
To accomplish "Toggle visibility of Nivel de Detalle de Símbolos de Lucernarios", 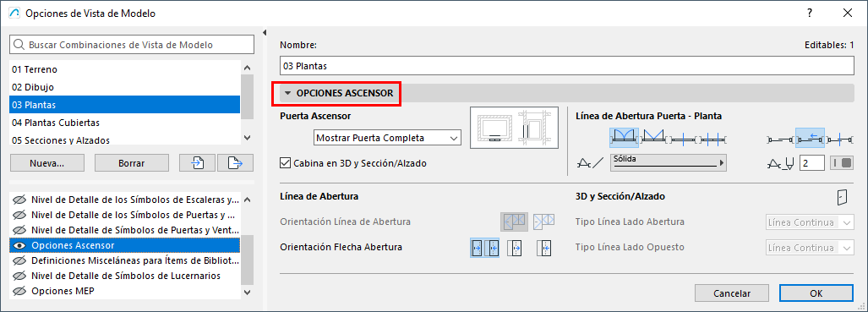I will tap(20, 276).
